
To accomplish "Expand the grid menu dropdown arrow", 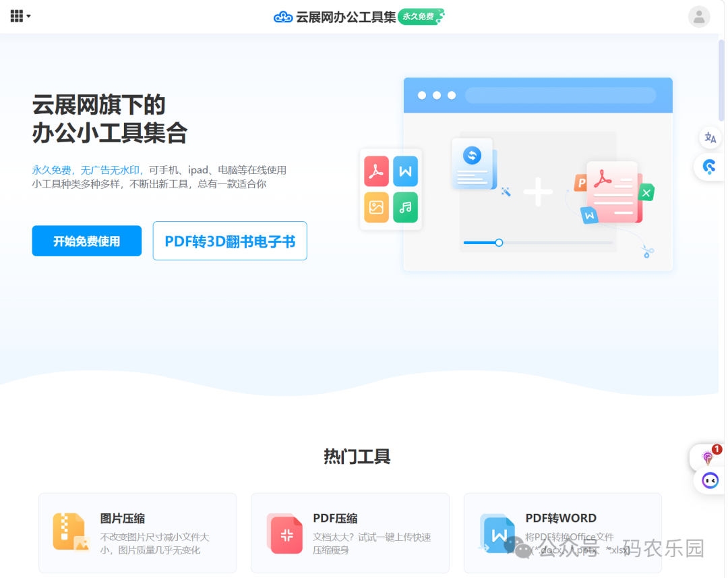I will click(28, 16).
